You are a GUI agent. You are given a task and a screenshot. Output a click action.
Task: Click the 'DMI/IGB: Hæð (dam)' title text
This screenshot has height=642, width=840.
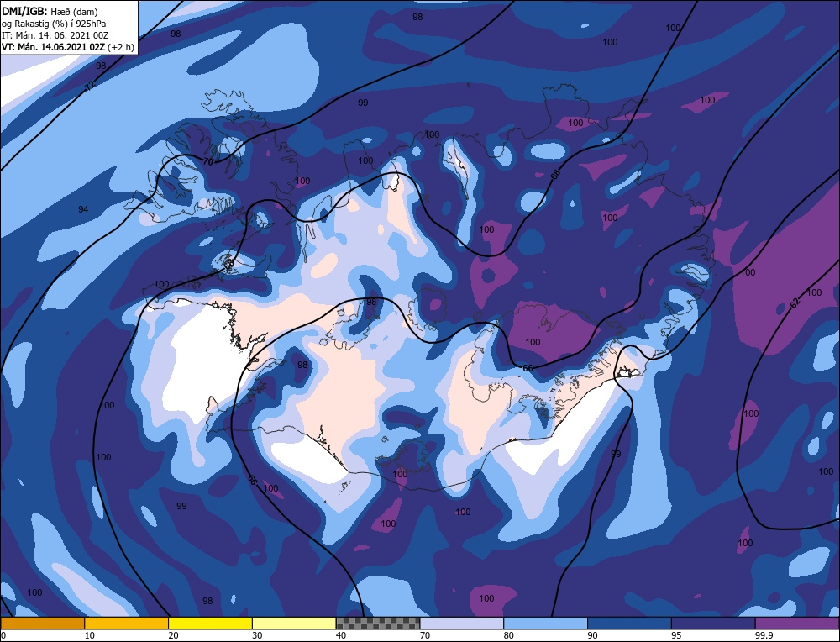coord(50,11)
